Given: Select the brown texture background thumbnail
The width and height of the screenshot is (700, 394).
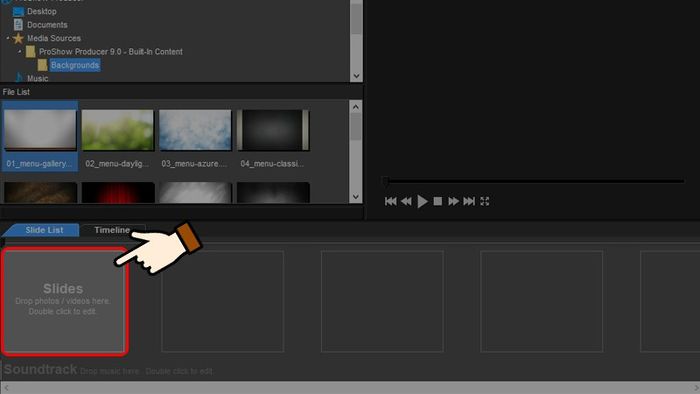Looking at the screenshot, I should click(40, 192).
